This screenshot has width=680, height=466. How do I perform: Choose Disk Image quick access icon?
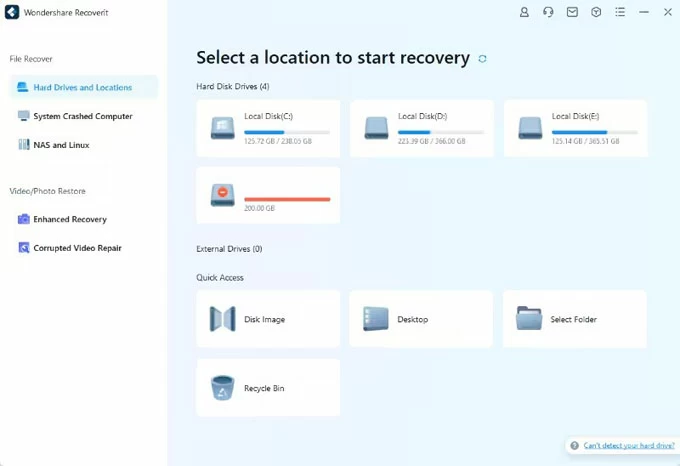(x=222, y=319)
